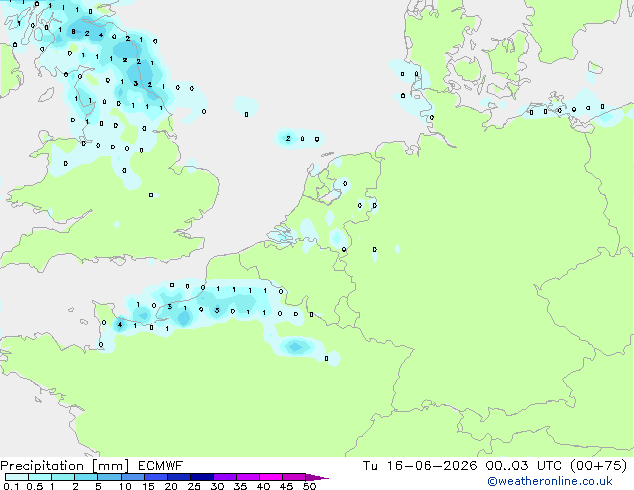The image size is (634, 490).
Task: Click the '25' legend scale value
Action: 194,486
